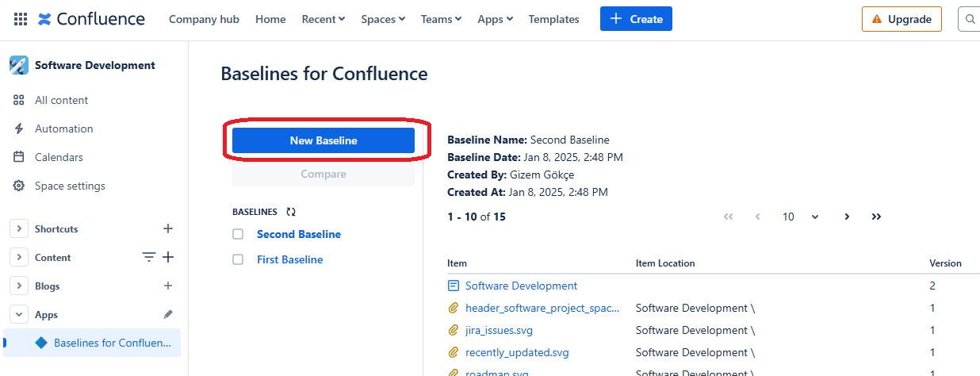Click the search magnifier icon
The image size is (980, 376).
[x=970, y=19]
